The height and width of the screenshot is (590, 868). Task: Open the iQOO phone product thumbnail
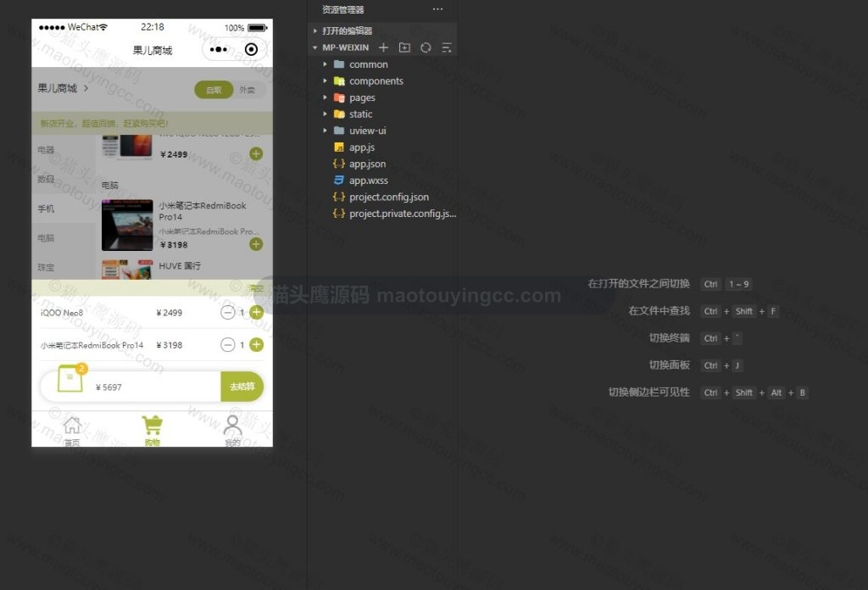(127, 147)
